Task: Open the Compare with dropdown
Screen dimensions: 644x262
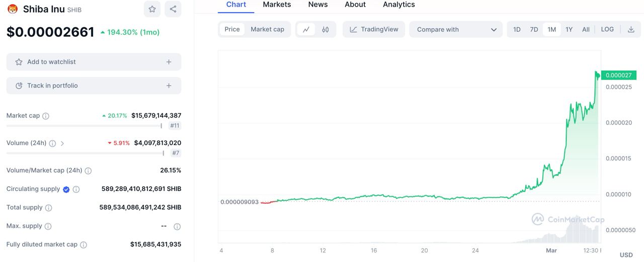Action: 456,29
